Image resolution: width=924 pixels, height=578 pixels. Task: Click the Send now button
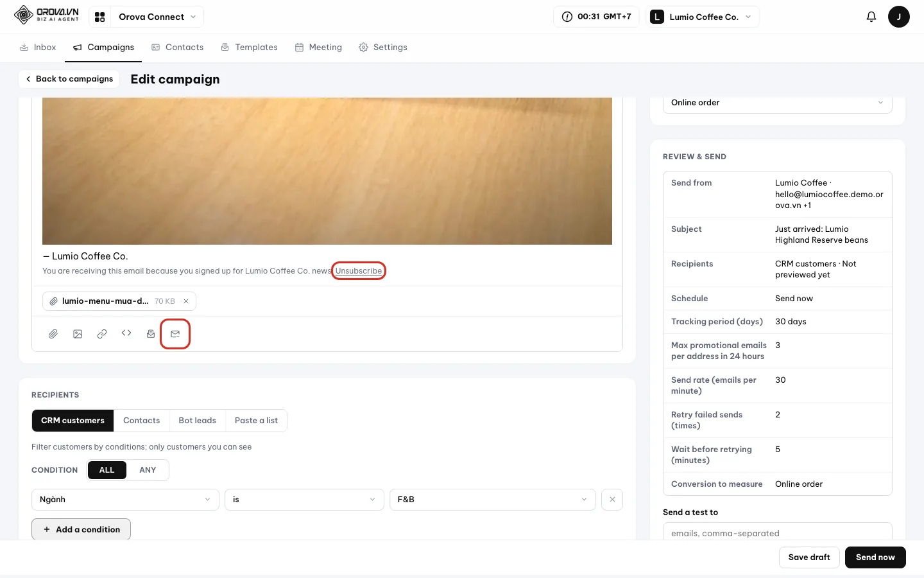point(875,557)
